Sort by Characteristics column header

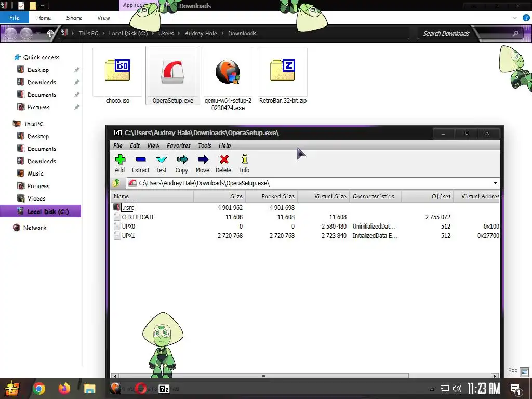click(x=375, y=196)
